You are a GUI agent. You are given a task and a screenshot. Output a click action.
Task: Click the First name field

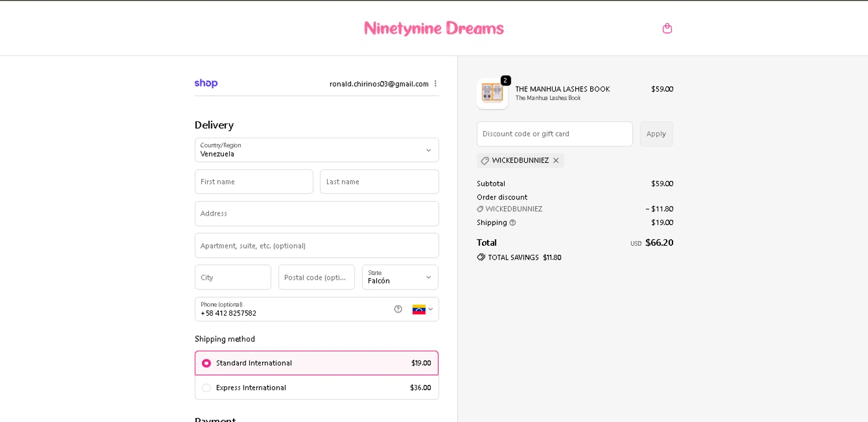254,182
